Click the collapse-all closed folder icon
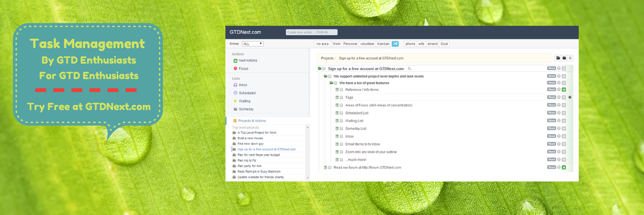644x215 pixels. pos(564,58)
